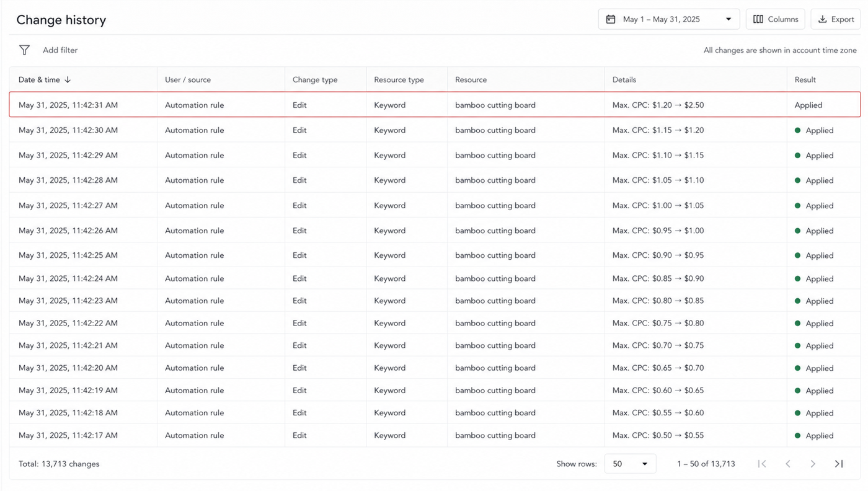Go to the first page

point(762,464)
